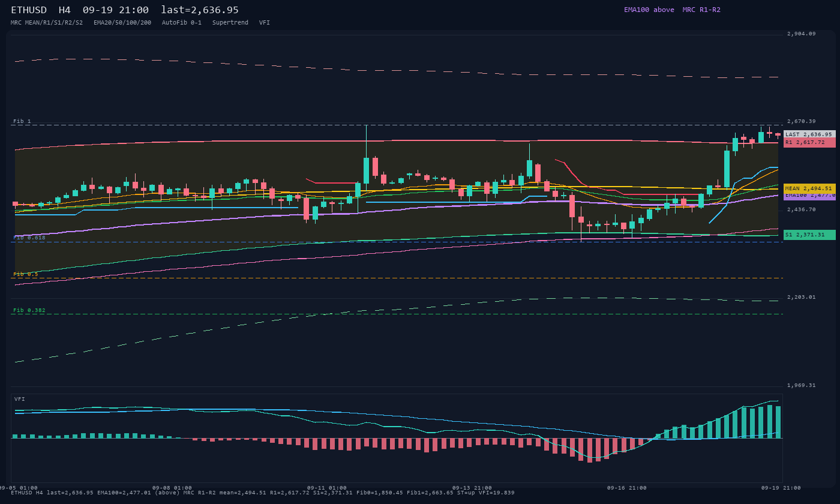Click the MEAN 2,494.51 price tag

809,188
